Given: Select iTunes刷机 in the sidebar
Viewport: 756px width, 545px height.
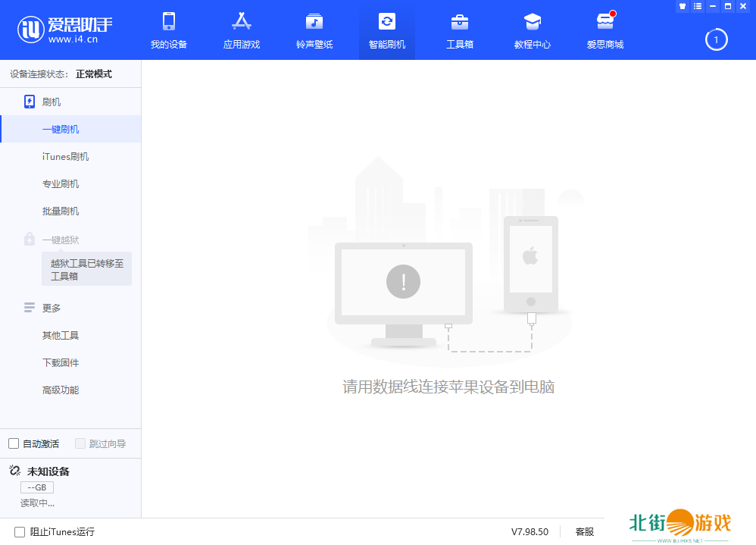Looking at the screenshot, I should [65, 156].
